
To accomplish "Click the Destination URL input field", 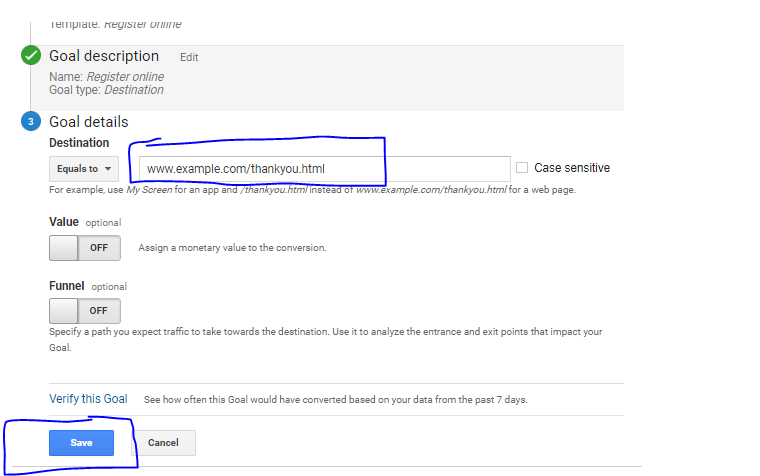I will (325, 169).
